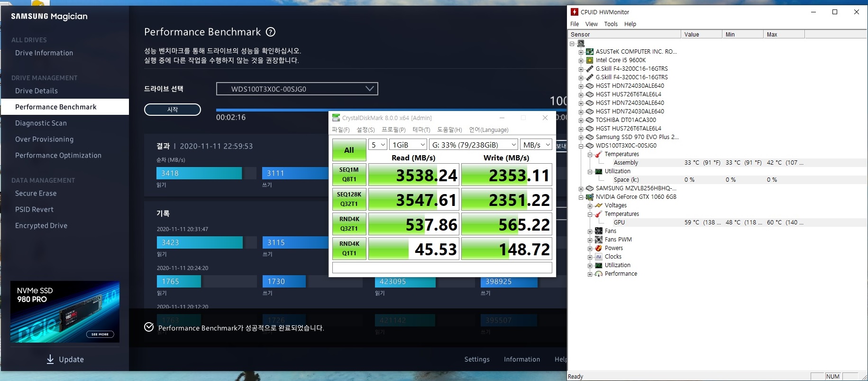Viewport: 868px width, 381px height.
Task: Click the NVIDIA GeForce GTX 1060 GPU icon
Action: pos(590,197)
